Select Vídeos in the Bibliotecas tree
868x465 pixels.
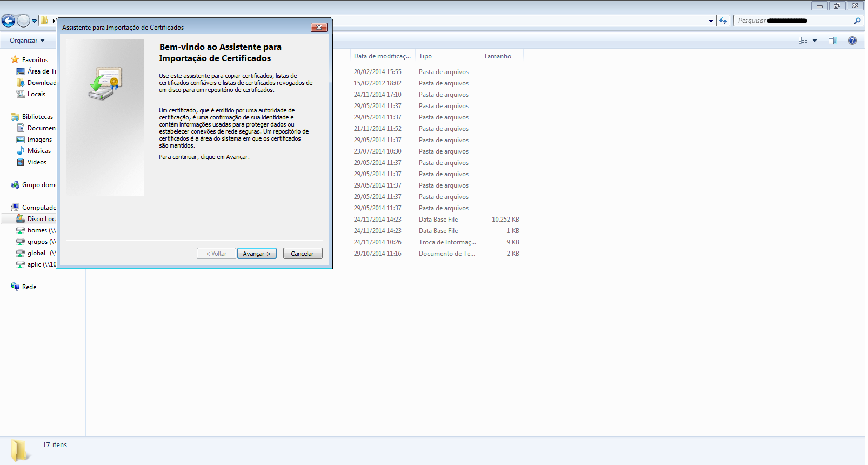tap(37, 162)
